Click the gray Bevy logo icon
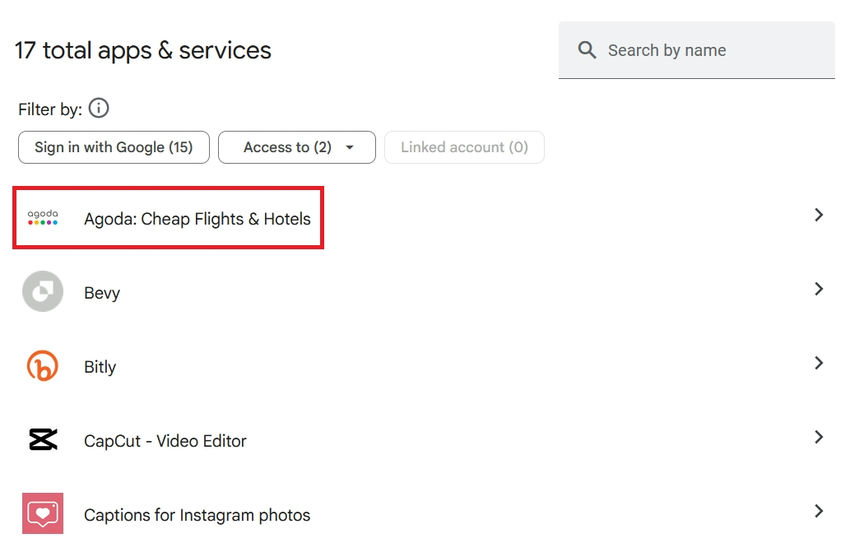Image resolution: width=850 pixels, height=543 pixels. click(x=43, y=292)
